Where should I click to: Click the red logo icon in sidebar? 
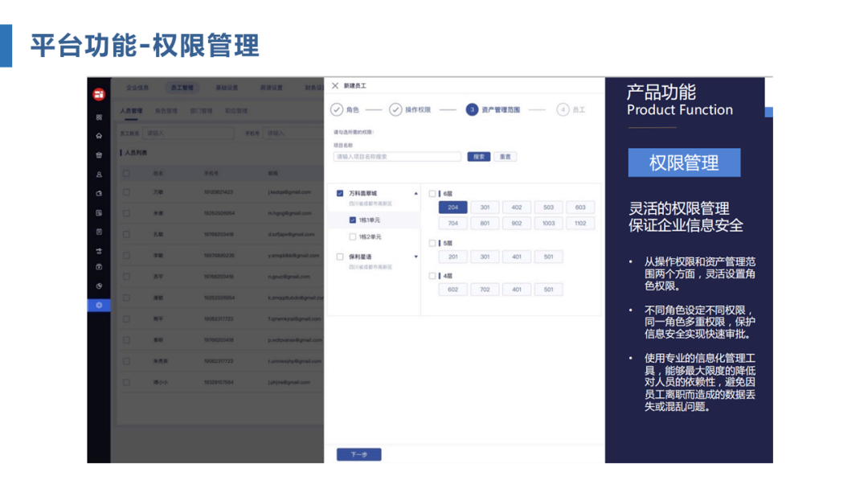pos(99,95)
